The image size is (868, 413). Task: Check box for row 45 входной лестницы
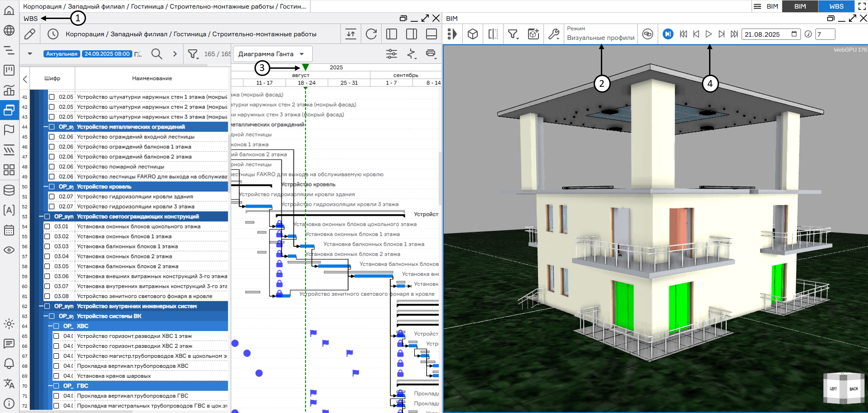[52, 137]
